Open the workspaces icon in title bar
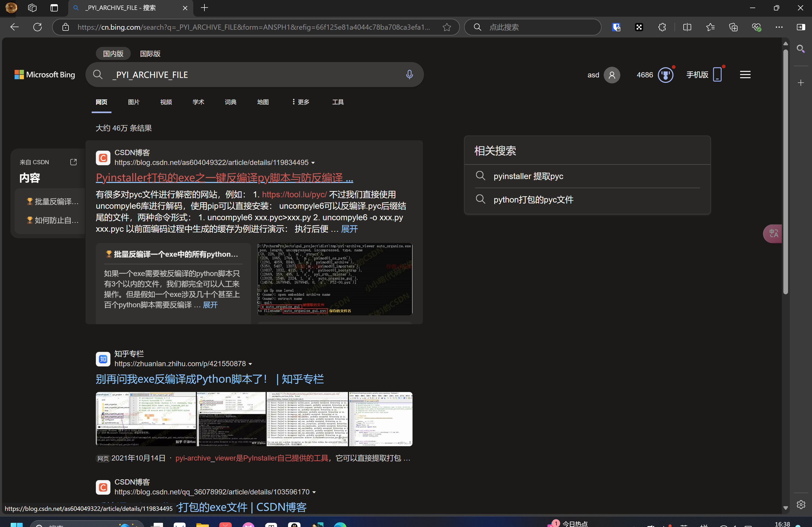The image size is (812, 527). tap(32, 8)
